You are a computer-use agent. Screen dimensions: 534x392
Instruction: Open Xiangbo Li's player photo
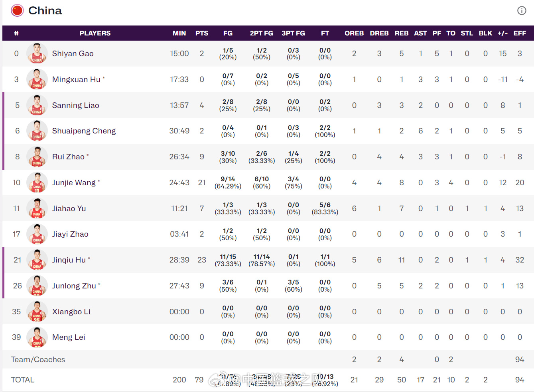click(37, 312)
